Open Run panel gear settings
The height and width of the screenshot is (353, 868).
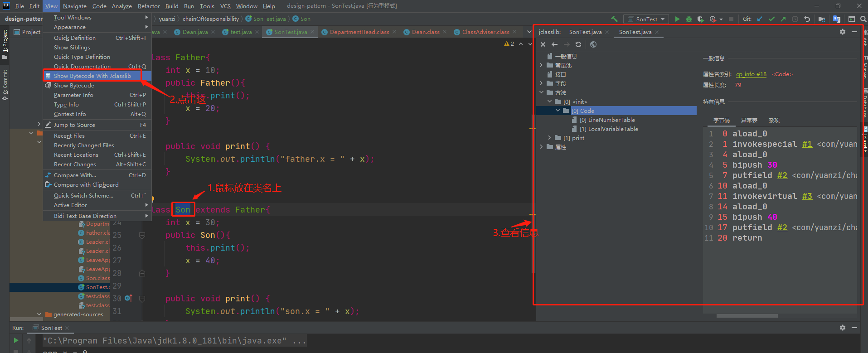point(843,328)
